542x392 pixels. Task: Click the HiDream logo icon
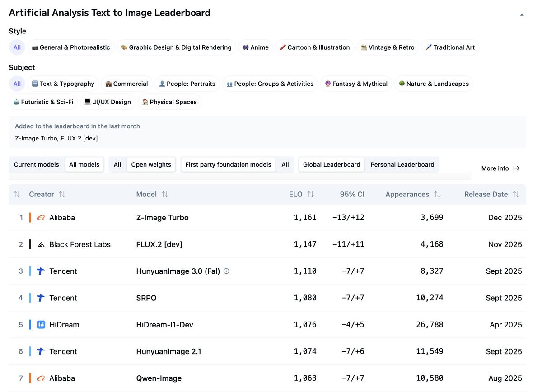point(41,325)
